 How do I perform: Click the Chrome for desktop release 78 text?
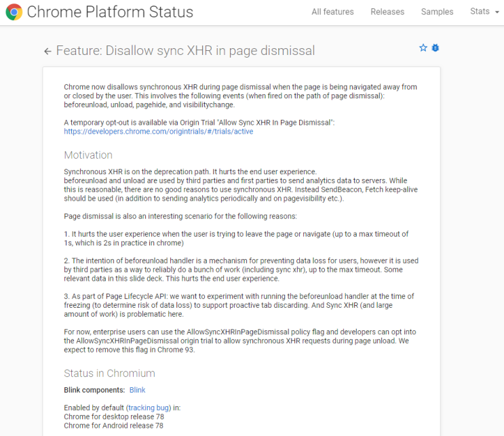click(114, 417)
